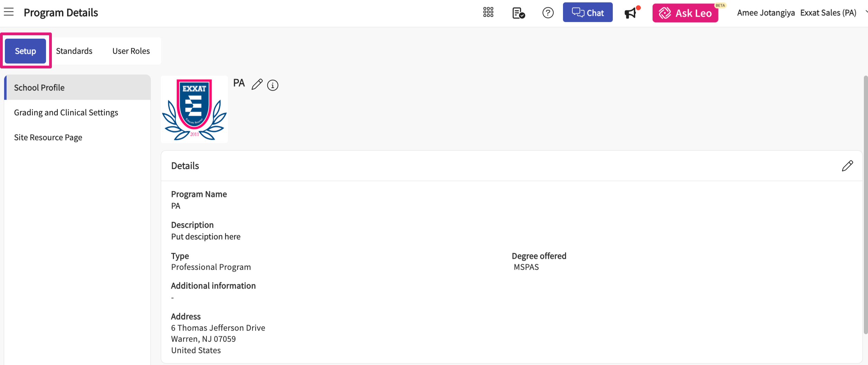Switch to the Setup tab
Image resolution: width=868 pixels, height=365 pixels.
point(25,51)
